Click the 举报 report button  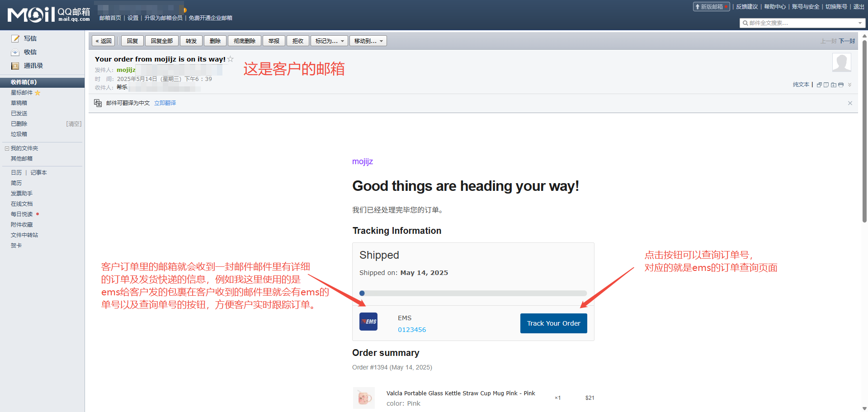(x=274, y=41)
